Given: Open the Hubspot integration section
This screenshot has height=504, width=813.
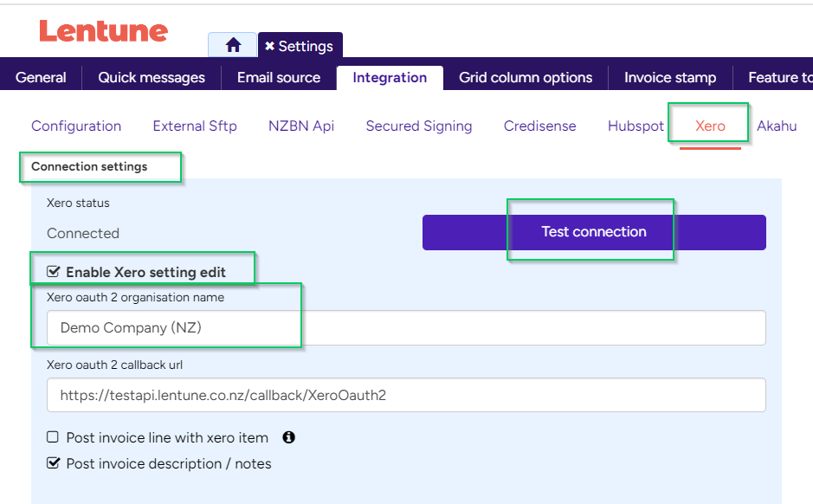Looking at the screenshot, I should pos(635,126).
